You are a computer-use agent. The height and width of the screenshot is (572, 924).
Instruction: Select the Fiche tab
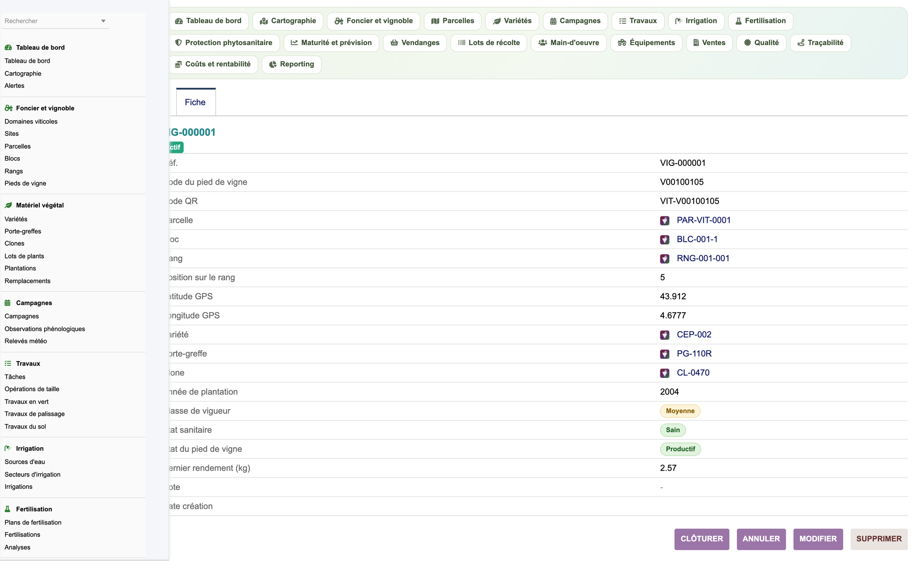(196, 102)
